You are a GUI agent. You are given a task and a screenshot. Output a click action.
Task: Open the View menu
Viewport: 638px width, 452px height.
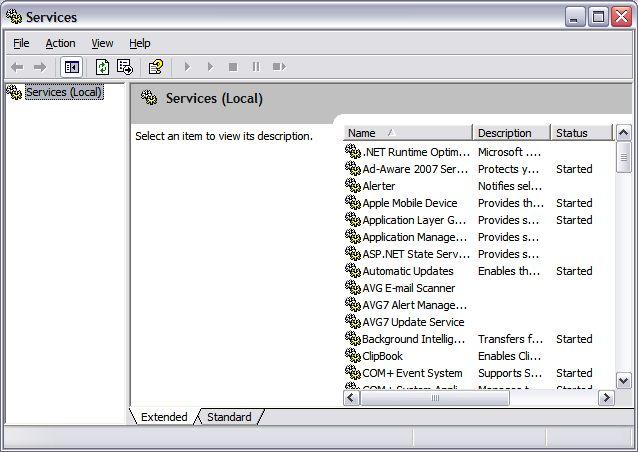click(102, 43)
